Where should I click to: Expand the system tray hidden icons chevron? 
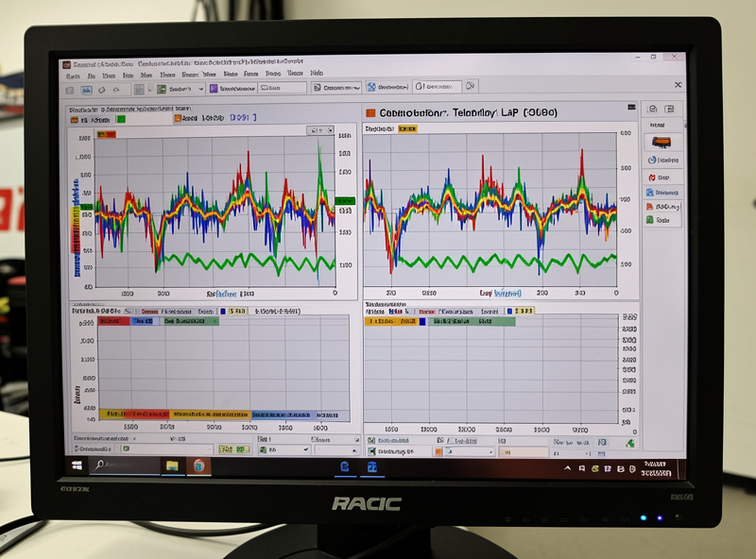coord(568,468)
